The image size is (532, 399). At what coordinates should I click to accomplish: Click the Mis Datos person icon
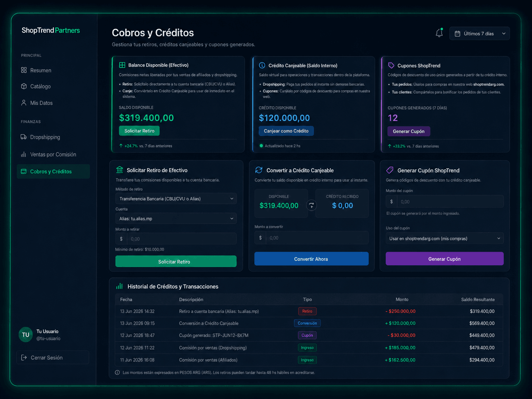[24, 103]
